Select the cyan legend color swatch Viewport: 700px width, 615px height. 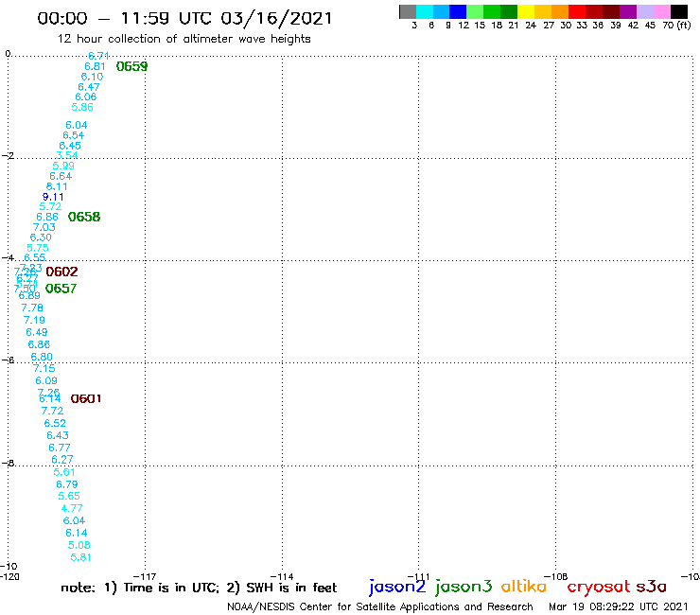tap(424, 11)
